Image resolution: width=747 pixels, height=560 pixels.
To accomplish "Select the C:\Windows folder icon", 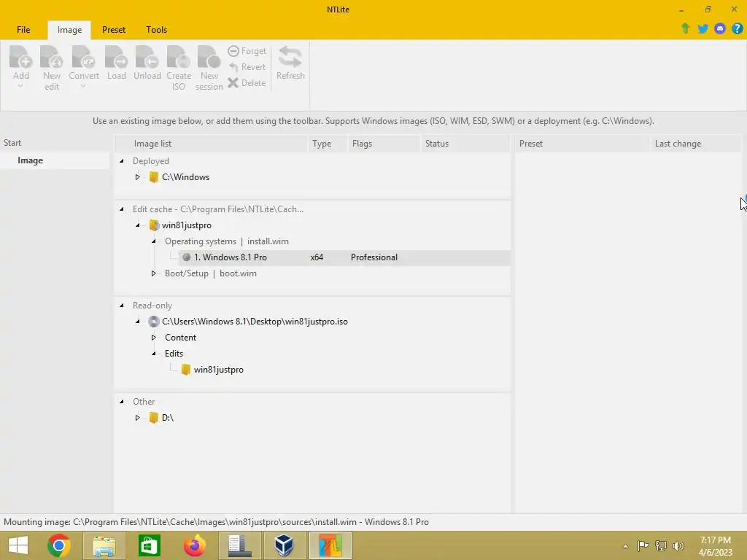I will [153, 177].
